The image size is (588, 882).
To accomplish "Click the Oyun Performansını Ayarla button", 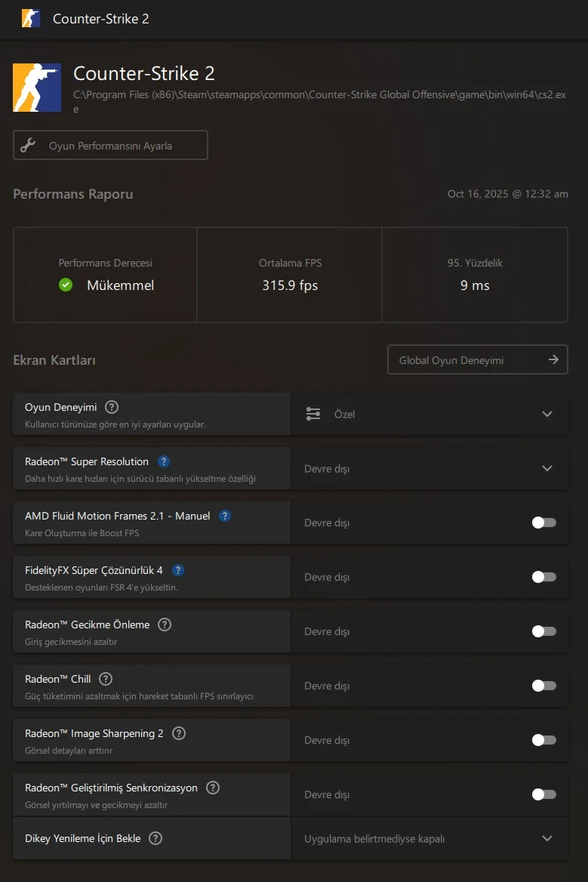I will coord(110,146).
